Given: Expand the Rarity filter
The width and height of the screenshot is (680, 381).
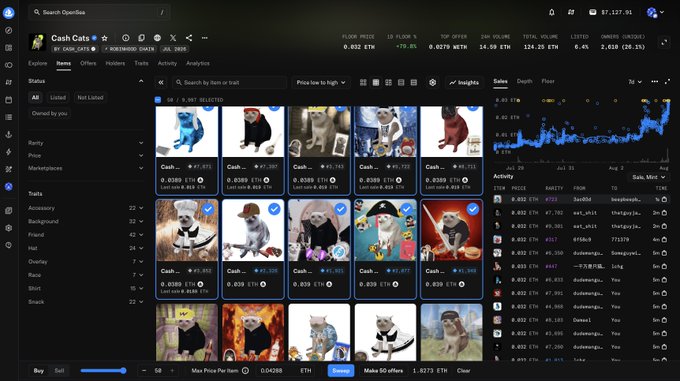Looking at the screenshot, I should pyautogui.click(x=85, y=143).
